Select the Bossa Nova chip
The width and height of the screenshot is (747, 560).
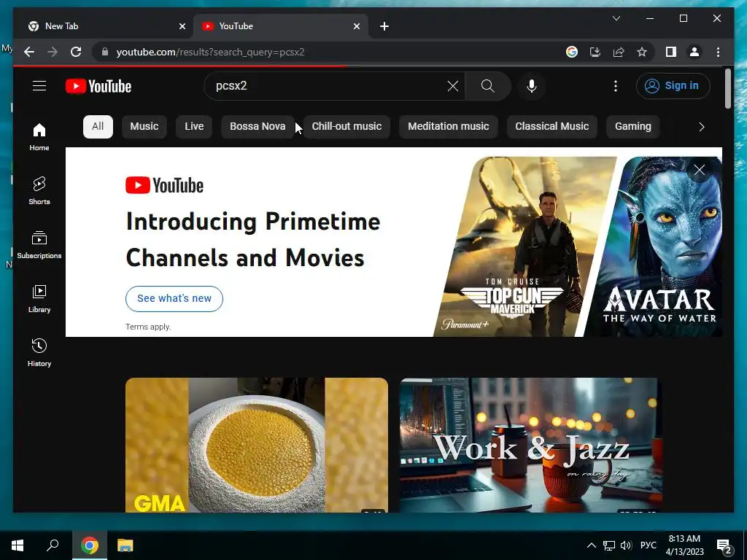pos(258,127)
